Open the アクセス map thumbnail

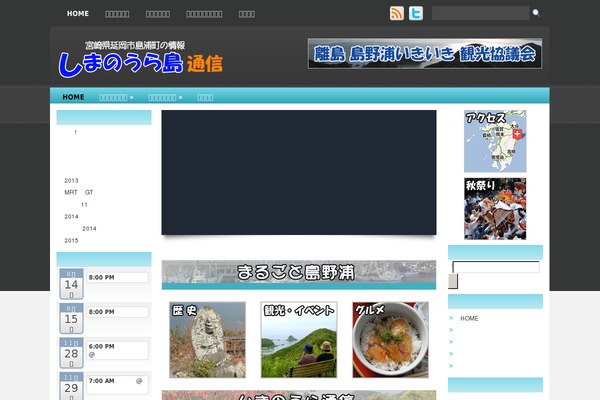click(495, 141)
